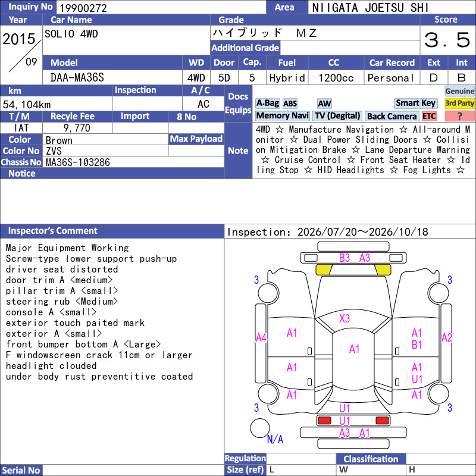Viewport: 476px width, 476px height.
Task: Click the A2 right side sill mark
Action: click(447, 337)
